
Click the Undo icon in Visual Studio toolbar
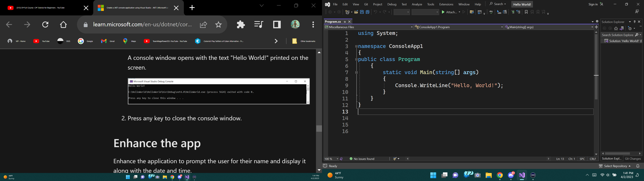pyautogui.click(x=375, y=12)
